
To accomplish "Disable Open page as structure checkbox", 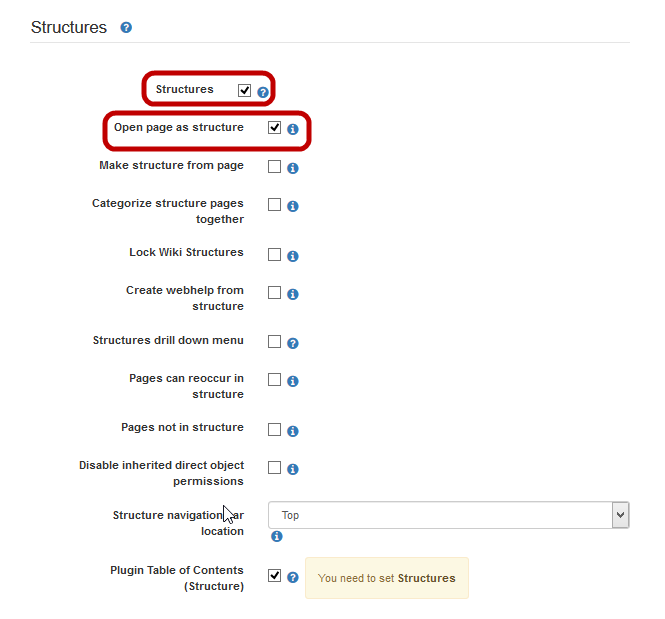I will (x=275, y=128).
